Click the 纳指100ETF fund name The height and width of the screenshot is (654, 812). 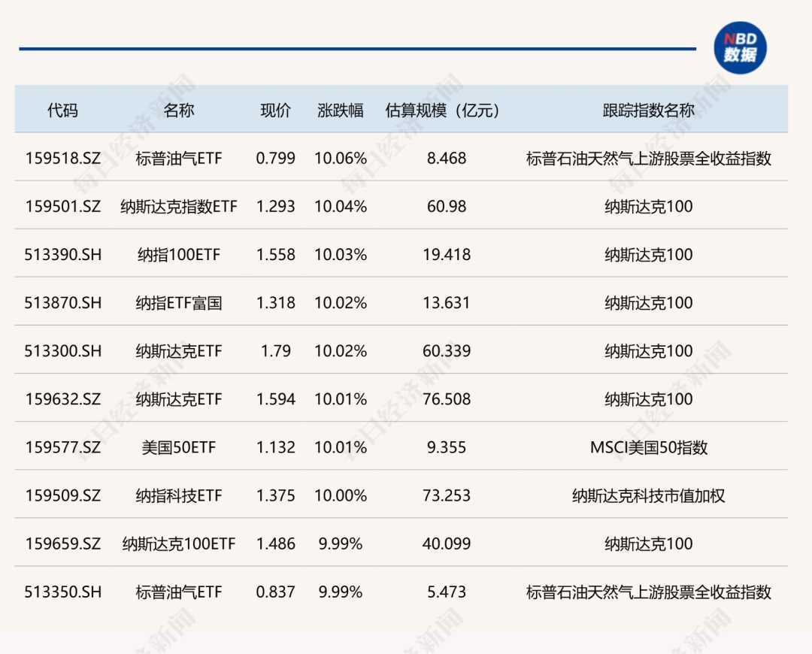click(179, 255)
